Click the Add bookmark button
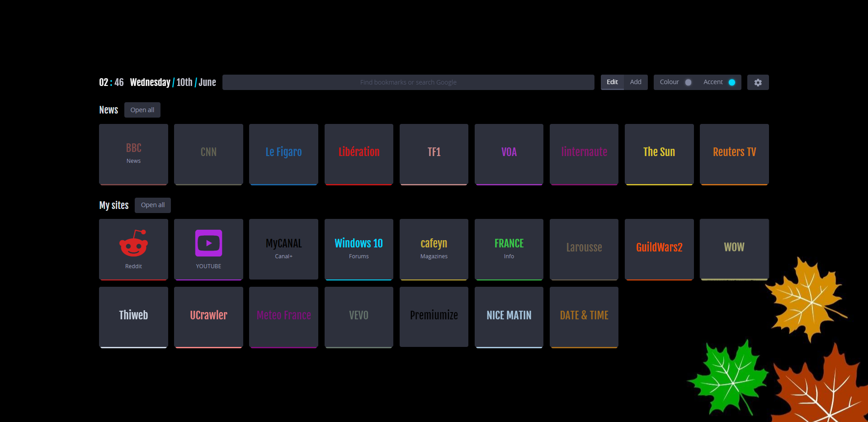The image size is (868, 422). [x=636, y=82]
